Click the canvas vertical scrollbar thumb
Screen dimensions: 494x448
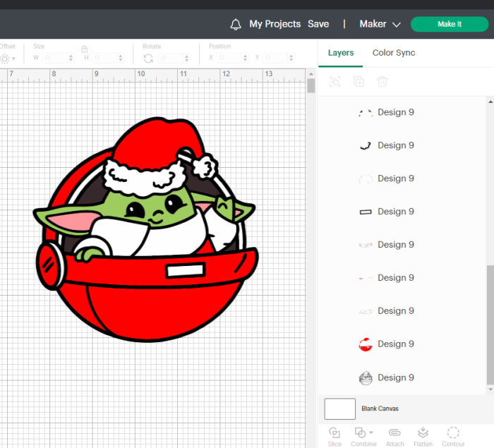point(311,85)
